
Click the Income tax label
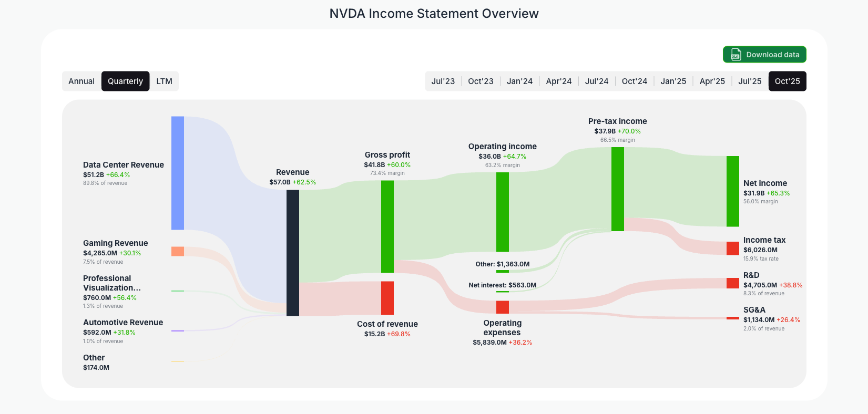tap(764, 240)
